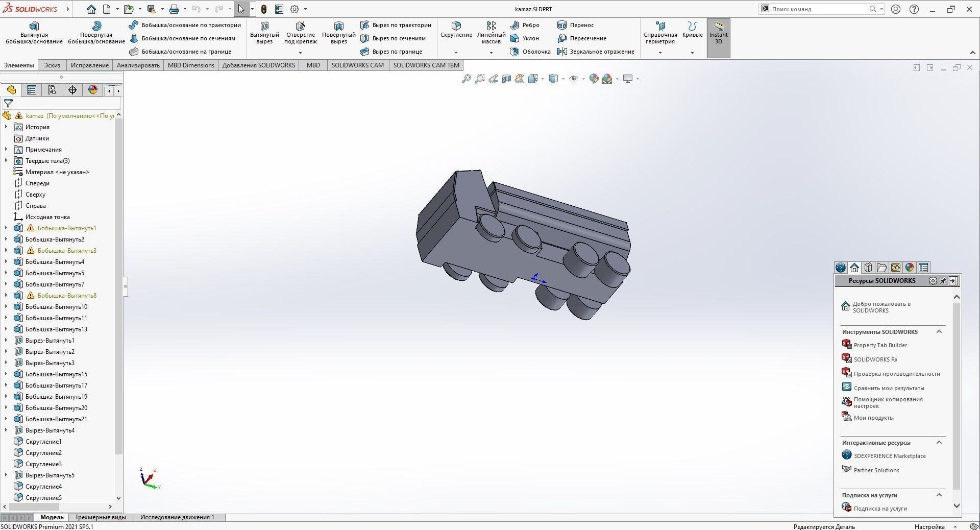Select Вырез по сечениям
Screen dimensions: 980x530
[393, 38]
